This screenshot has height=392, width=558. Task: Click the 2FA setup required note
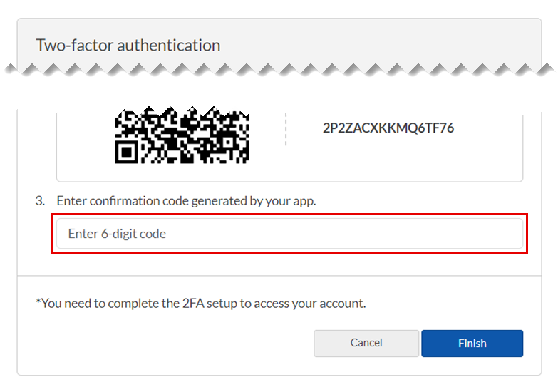pyautogui.click(x=201, y=303)
